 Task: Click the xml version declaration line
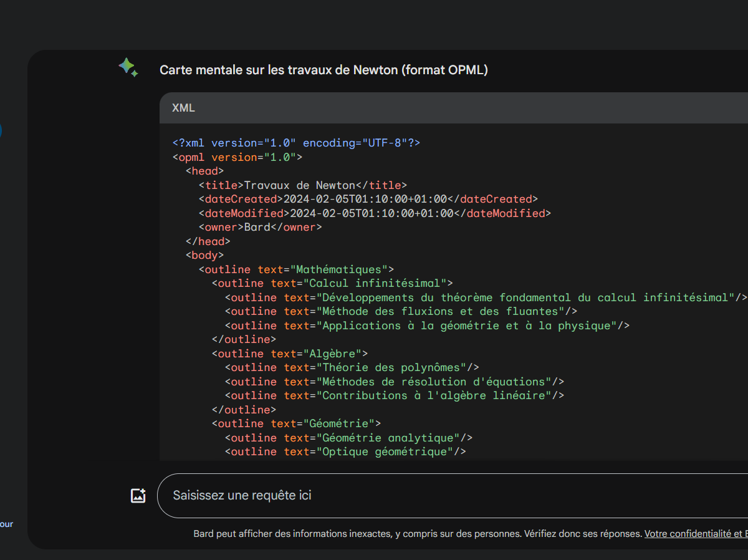[x=296, y=143]
